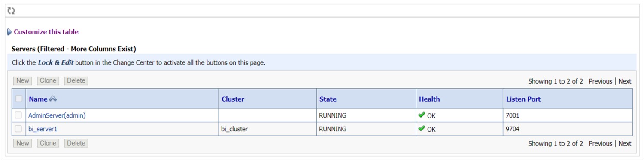
Task: Click the top Delete button
Action: (x=76, y=80)
